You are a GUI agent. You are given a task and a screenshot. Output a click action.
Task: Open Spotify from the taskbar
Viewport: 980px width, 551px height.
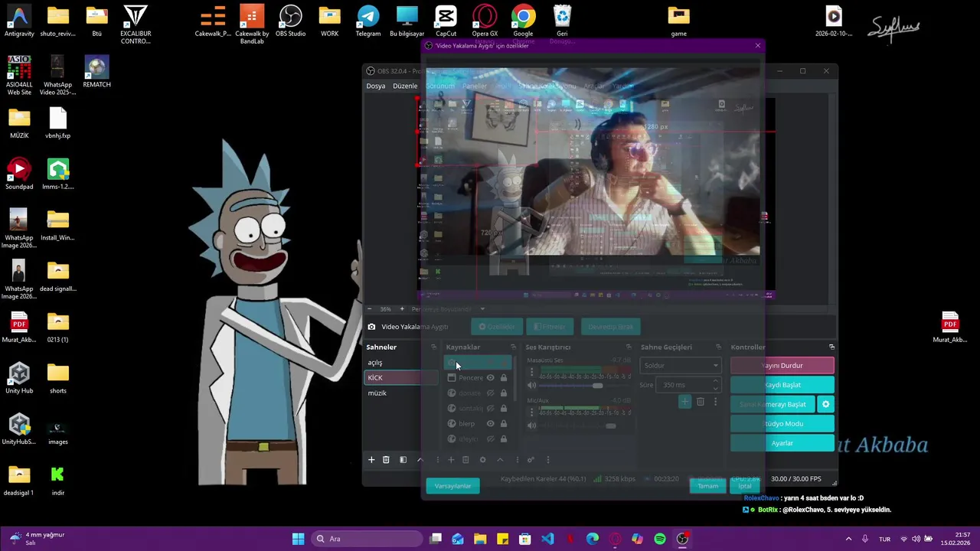point(660,539)
